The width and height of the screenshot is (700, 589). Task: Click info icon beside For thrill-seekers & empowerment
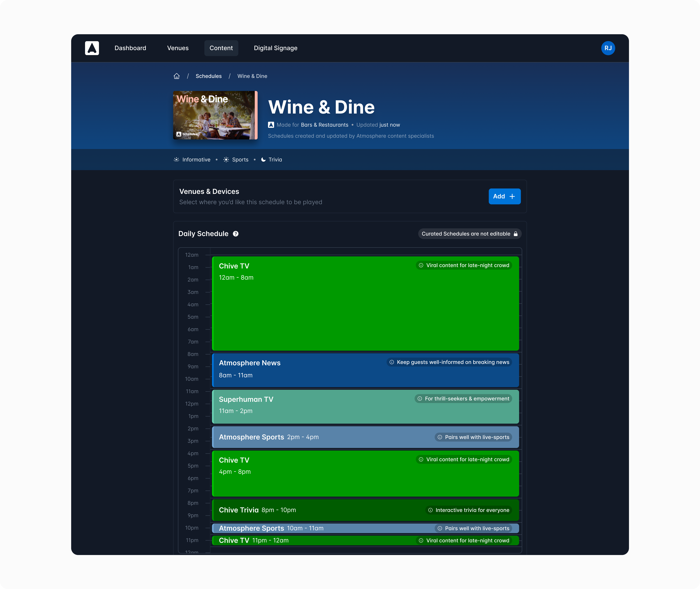[x=420, y=399]
